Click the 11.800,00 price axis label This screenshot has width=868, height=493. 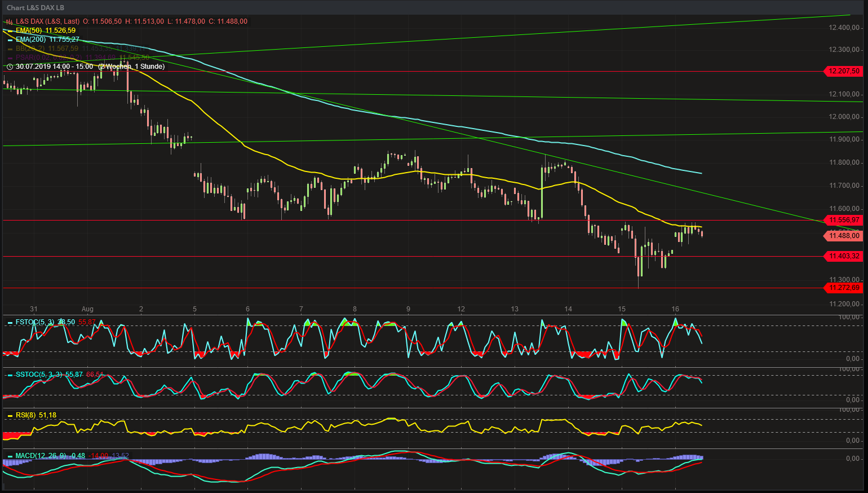(844, 162)
